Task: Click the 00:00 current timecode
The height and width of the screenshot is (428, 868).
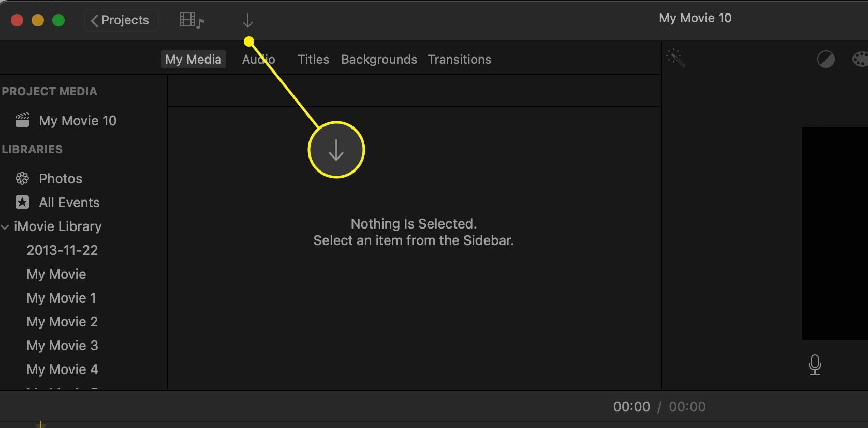Action: pyautogui.click(x=631, y=407)
